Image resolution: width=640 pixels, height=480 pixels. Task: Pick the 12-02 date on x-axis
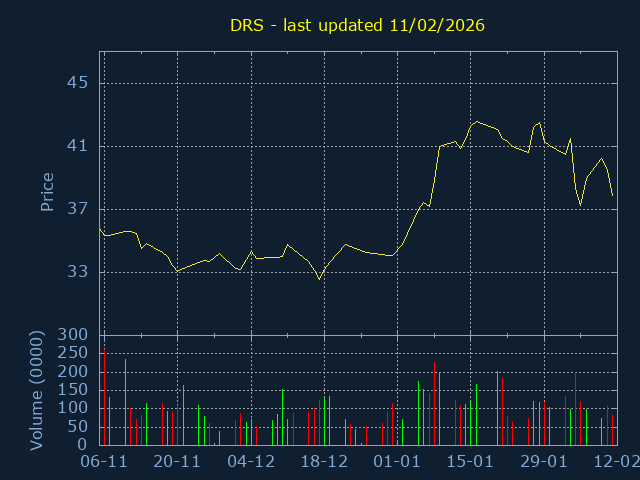pos(614,462)
